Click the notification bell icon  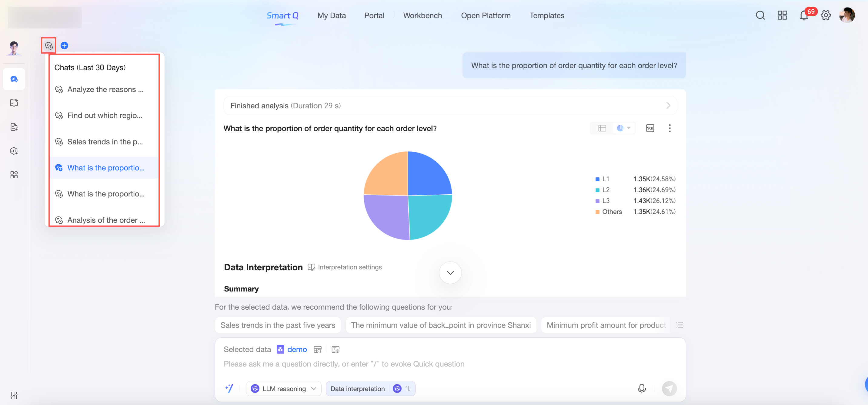tap(804, 15)
